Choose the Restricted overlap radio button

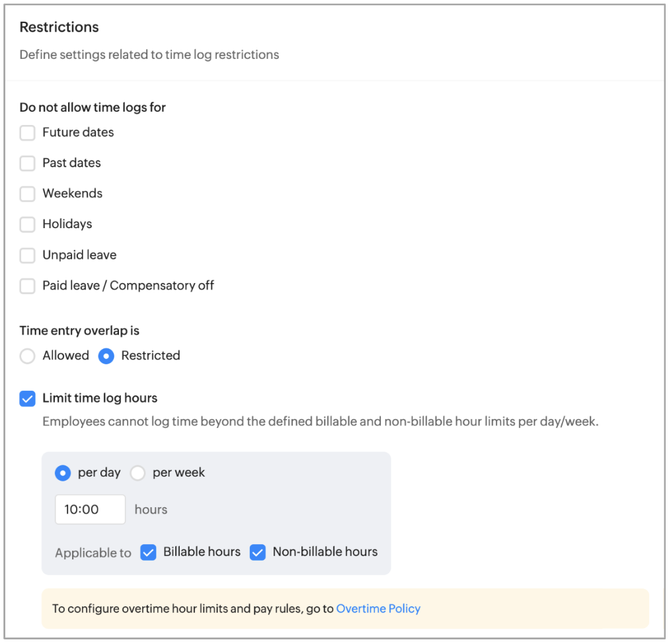pos(106,356)
